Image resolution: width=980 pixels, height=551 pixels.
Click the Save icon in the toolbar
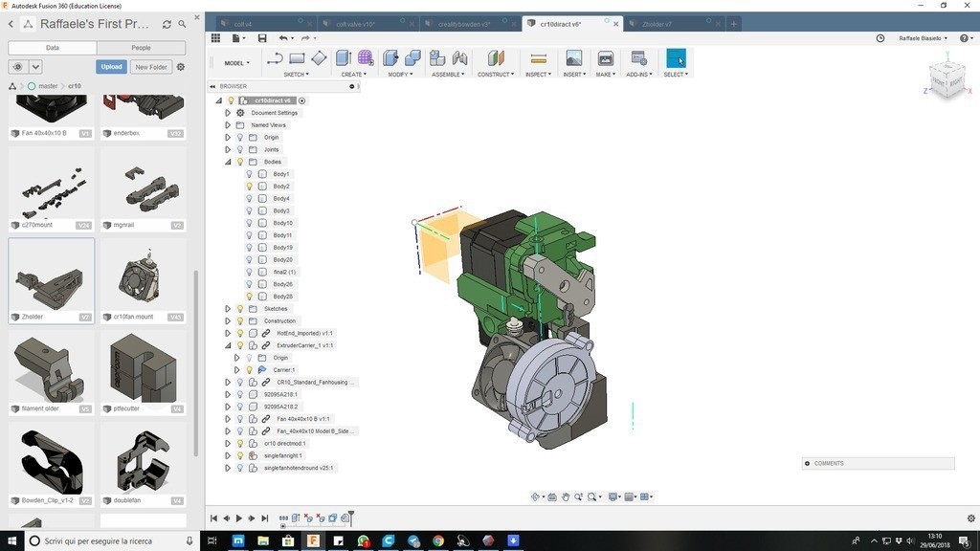tap(262, 38)
